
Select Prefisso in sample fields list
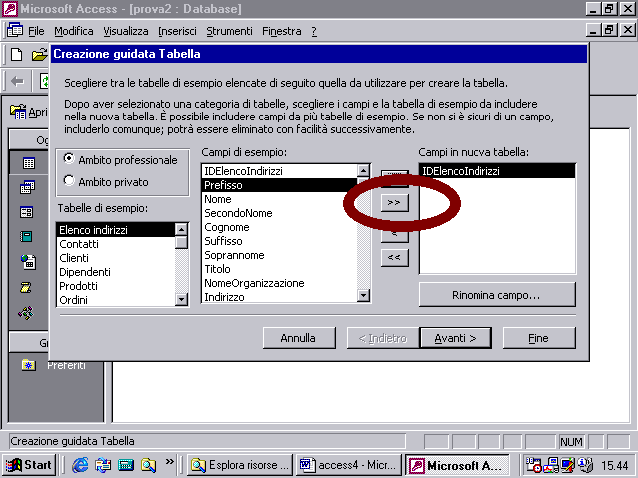pos(280,185)
